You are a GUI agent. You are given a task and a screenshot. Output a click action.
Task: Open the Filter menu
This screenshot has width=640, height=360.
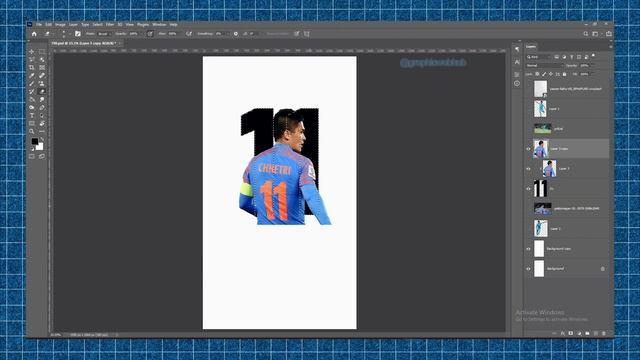(110, 24)
